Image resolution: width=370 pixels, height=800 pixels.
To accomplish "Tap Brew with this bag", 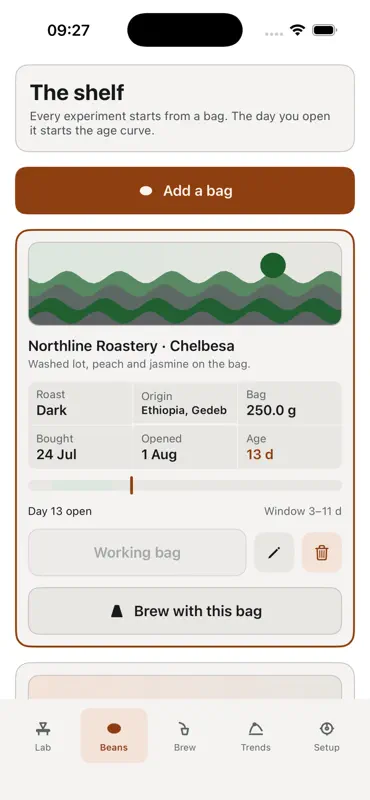I will [185, 611].
